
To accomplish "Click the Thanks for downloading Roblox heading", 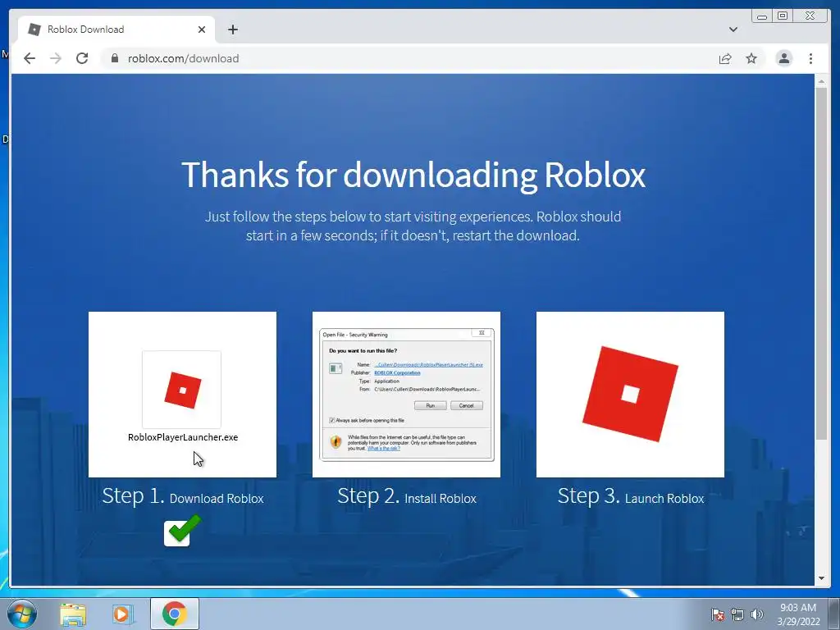I will pyautogui.click(x=413, y=176).
